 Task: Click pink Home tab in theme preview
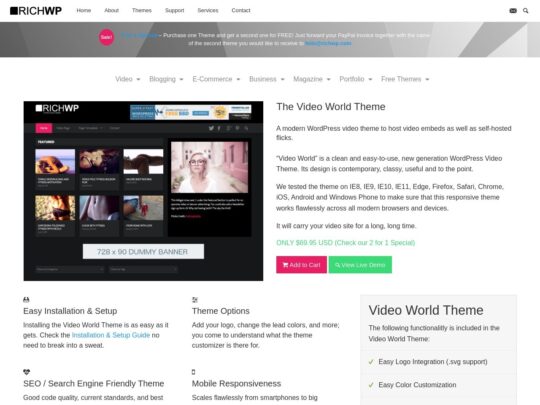(44, 128)
